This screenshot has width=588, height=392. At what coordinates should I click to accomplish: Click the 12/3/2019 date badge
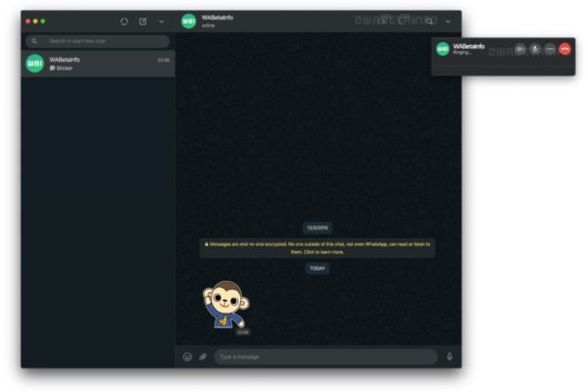pyautogui.click(x=318, y=227)
